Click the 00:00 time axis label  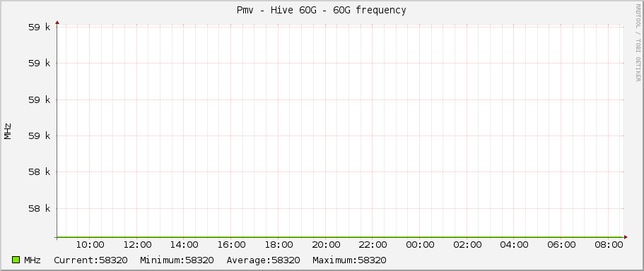(x=420, y=245)
